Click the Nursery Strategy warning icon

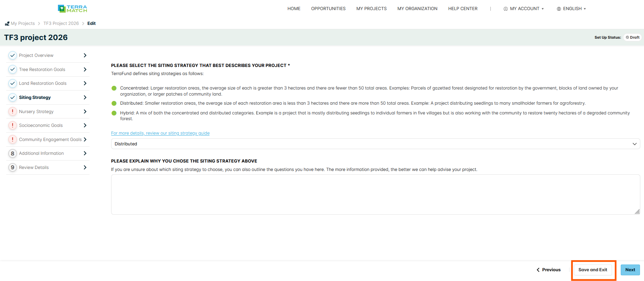click(x=12, y=111)
